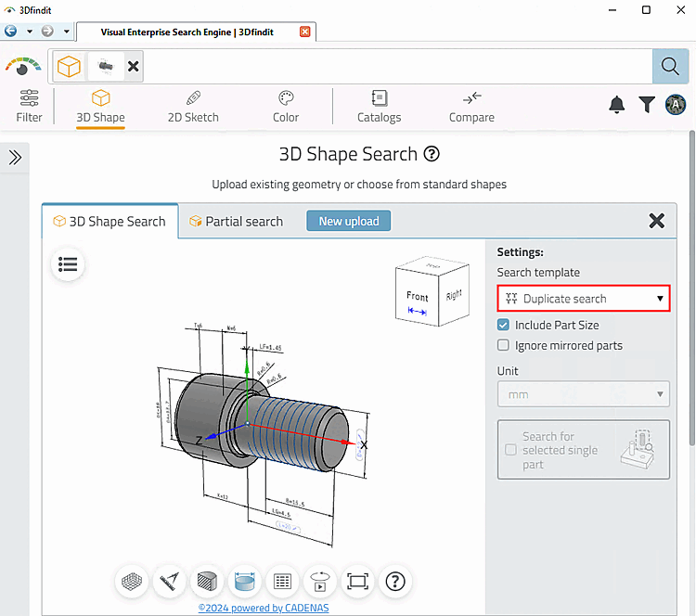The image size is (696, 616).
Task: Open the Search template dropdown
Action: click(583, 299)
